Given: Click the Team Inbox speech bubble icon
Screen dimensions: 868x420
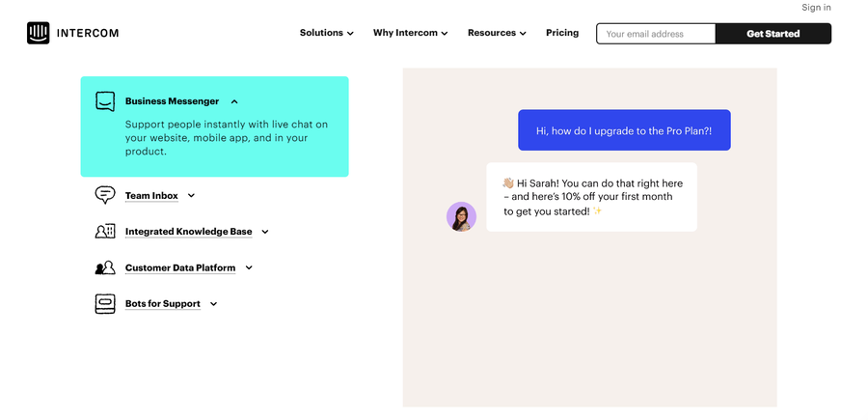Looking at the screenshot, I should tap(105, 195).
